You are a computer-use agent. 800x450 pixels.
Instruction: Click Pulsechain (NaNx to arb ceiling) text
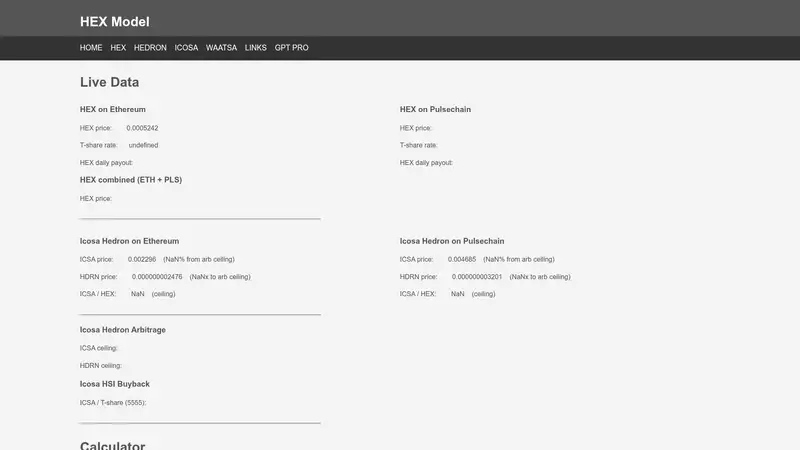click(x=540, y=277)
